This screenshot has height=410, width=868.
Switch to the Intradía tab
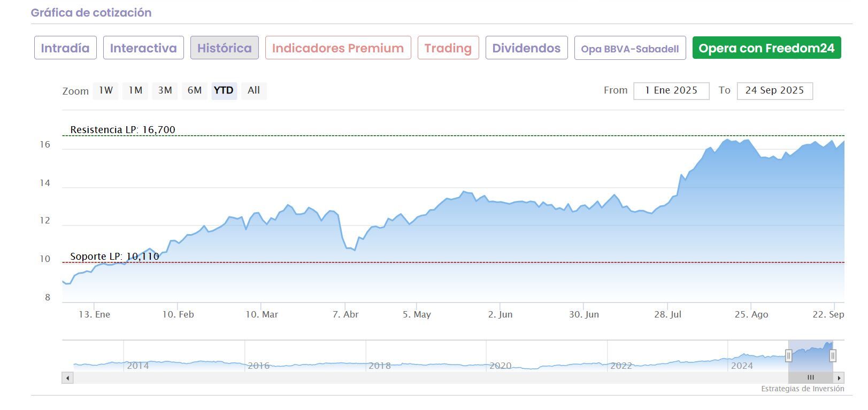(x=65, y=48)
